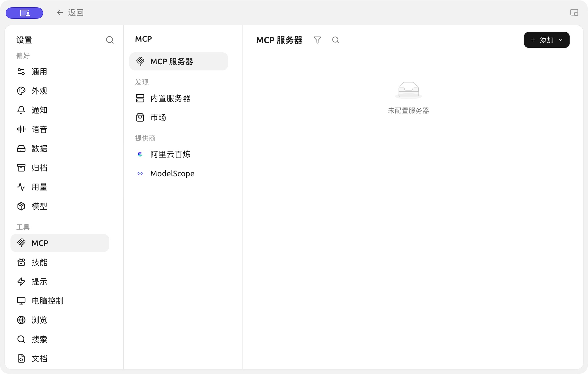588x374 pixels.
Task: Select 语音 voice waveform item
Action: 60,129
